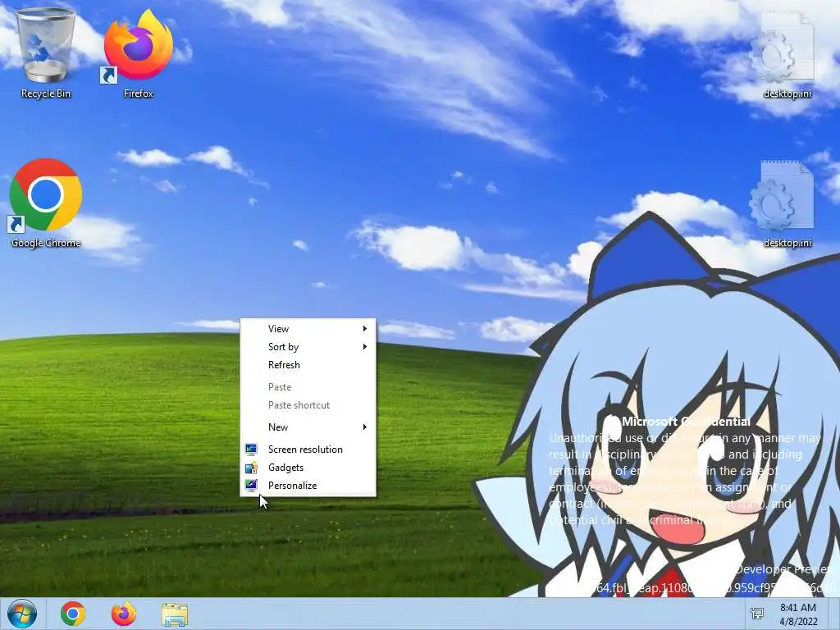Click the Sort by submenu arrow

click(364, 347)
